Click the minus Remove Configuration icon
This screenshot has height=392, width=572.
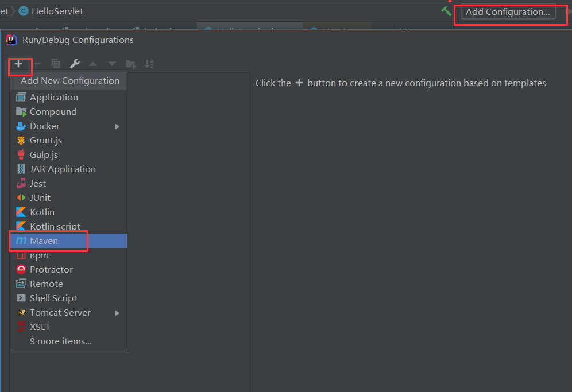click(37, 64)
